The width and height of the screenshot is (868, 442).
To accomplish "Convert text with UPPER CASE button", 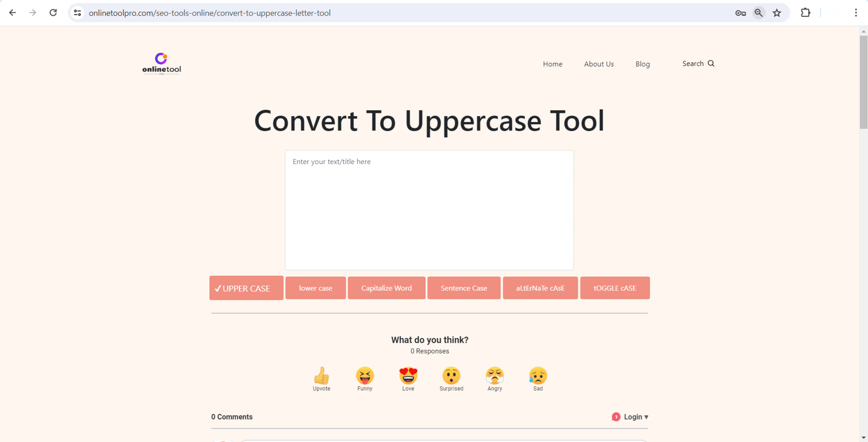I will [246, 288].
